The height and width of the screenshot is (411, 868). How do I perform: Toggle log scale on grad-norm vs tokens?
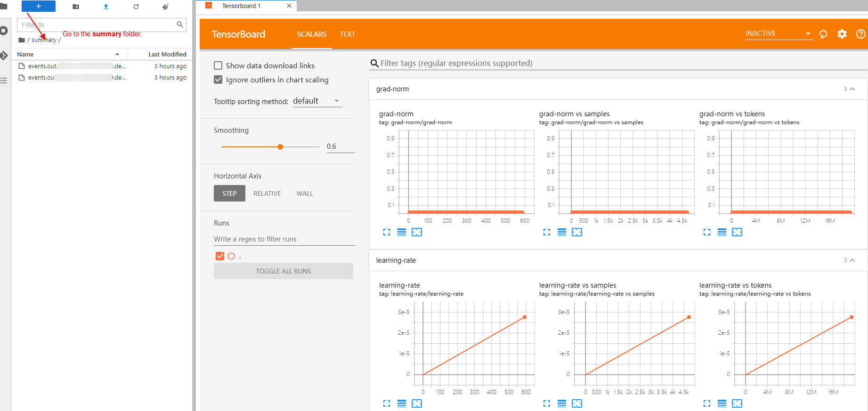coord(722,232)
